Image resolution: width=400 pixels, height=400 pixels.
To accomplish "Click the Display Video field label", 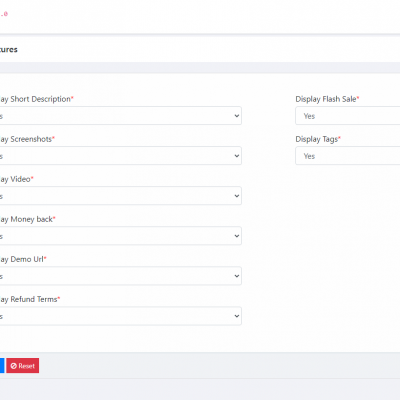I will pyautogui.click(x=16, y=179).
